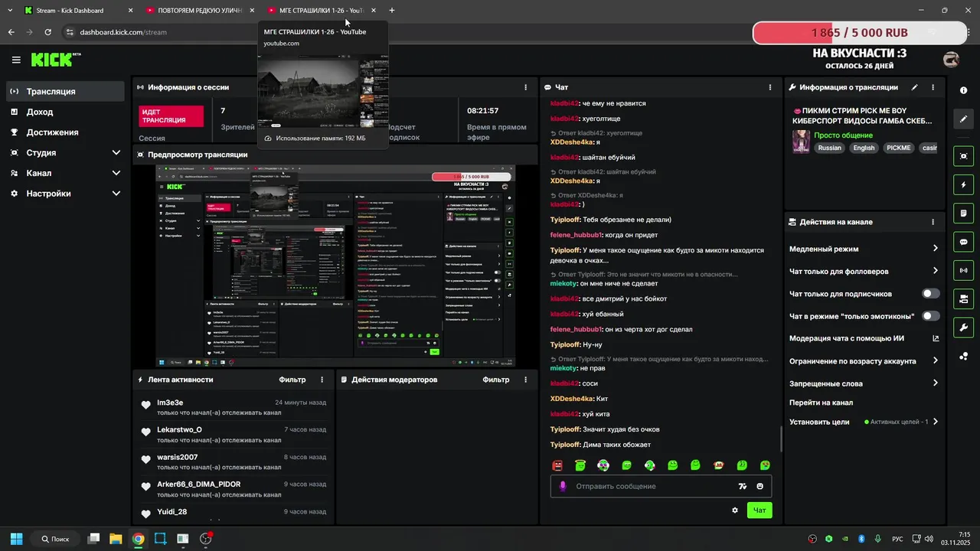Click the 1 865 / 5 000 RUB goal bar
This screenshot has height=551, width=980.
pyautogui.click(x=860, y=33)
